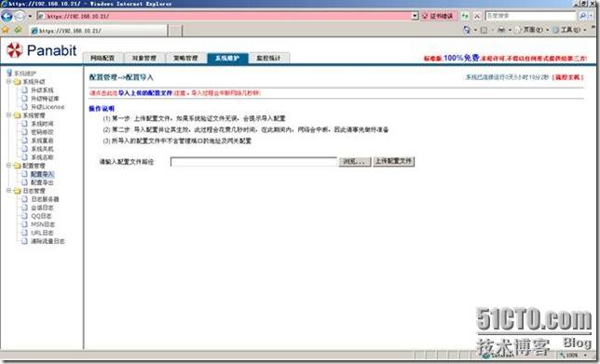Click the IE back arrow button
Screen dimensions: 600x364
click(7, 16)
